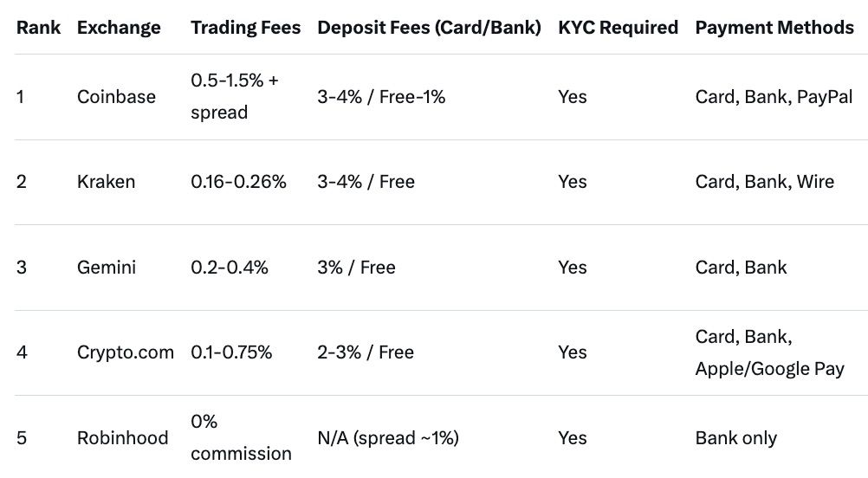Screen dimensions: 868x478
Task: Select Robinhood's N/A (spread ~1%) cell
Action: coord(388,437)
